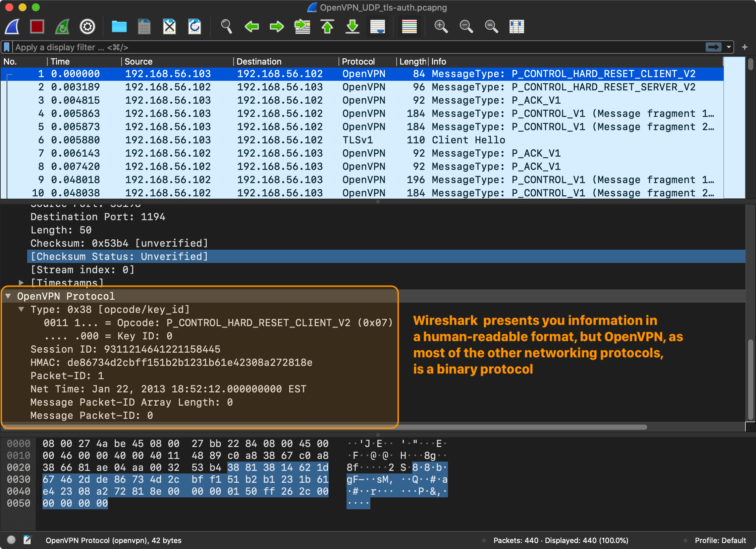Go back in packet history with the green left arrow
Image resolution: width=756 pixels, height=549 pixels.
tap(252, 26)
